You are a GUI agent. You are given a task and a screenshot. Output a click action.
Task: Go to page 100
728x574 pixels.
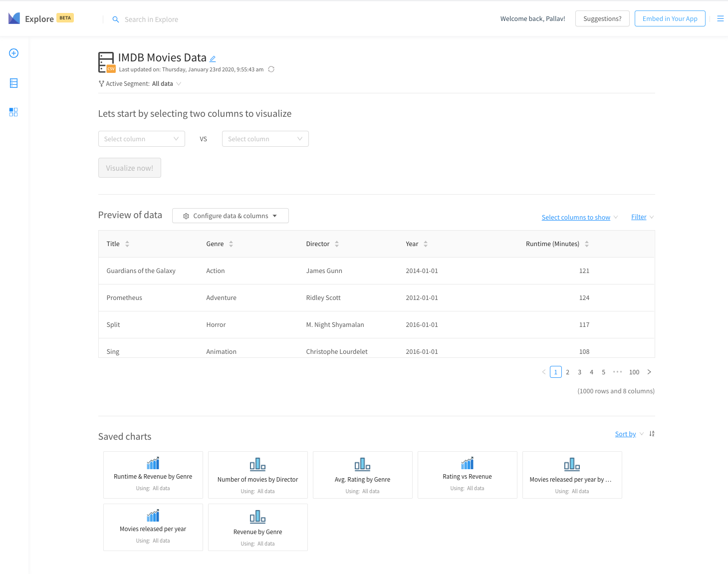pos(634,372)
